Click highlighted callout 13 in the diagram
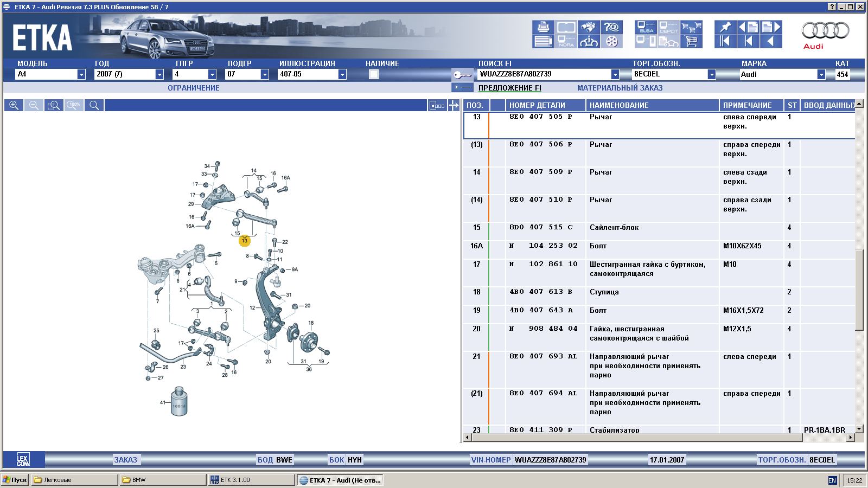 [245, 240]
